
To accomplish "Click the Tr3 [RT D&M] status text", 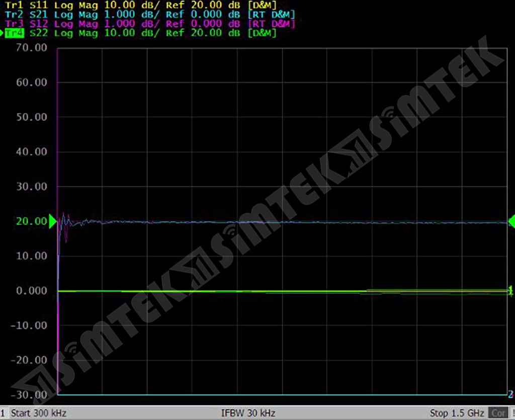I will (x=271, y=24).
